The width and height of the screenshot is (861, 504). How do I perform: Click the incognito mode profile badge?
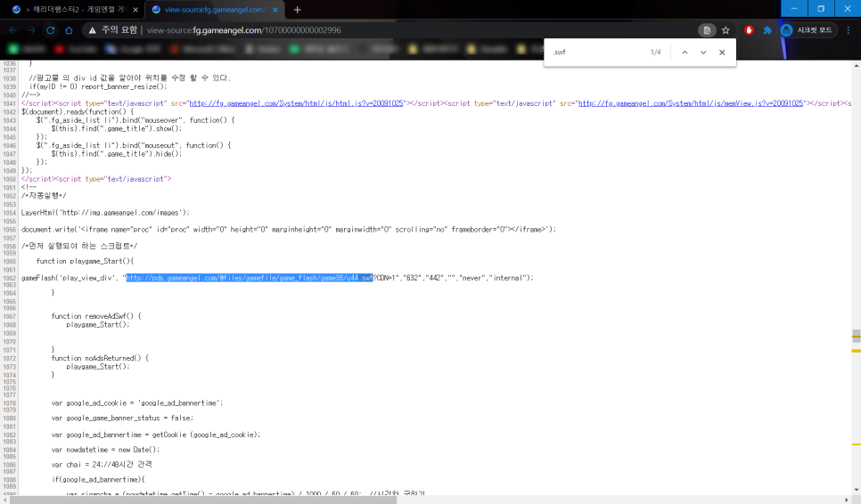(808, 30)
